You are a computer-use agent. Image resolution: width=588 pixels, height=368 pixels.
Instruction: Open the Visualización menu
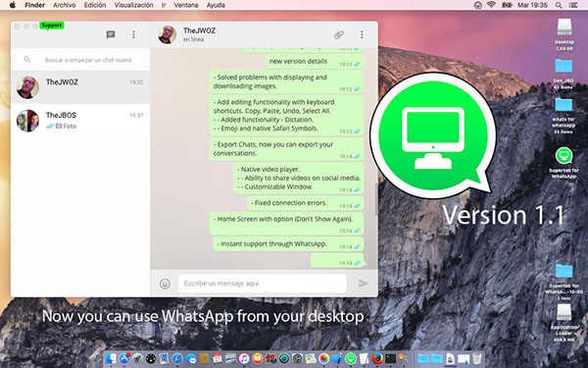click(x=133, y=5)
